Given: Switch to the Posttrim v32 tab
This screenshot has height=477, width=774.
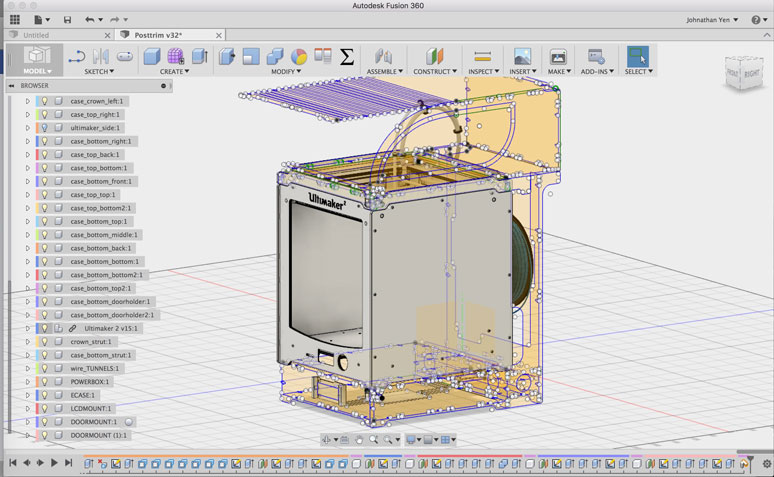Looking at the screenshot, I should click(x=158, y=35).
